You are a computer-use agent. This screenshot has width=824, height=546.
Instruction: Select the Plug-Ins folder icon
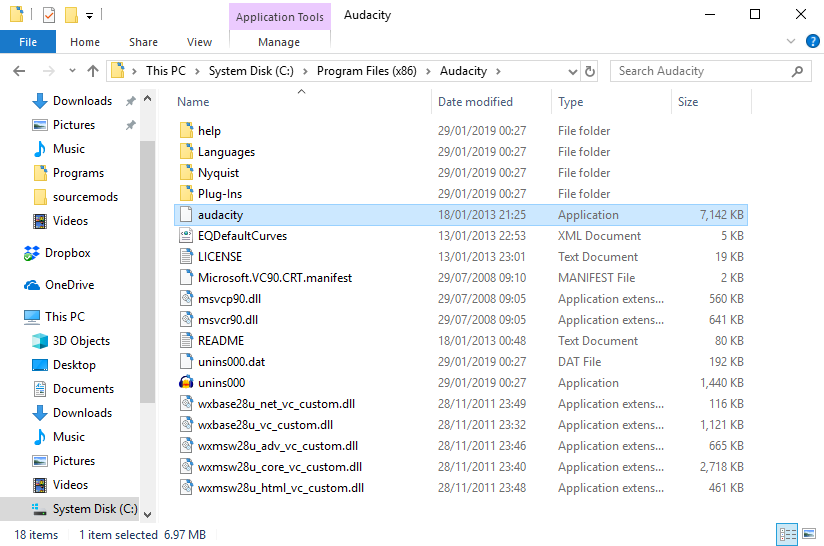(x=186, y=193)
